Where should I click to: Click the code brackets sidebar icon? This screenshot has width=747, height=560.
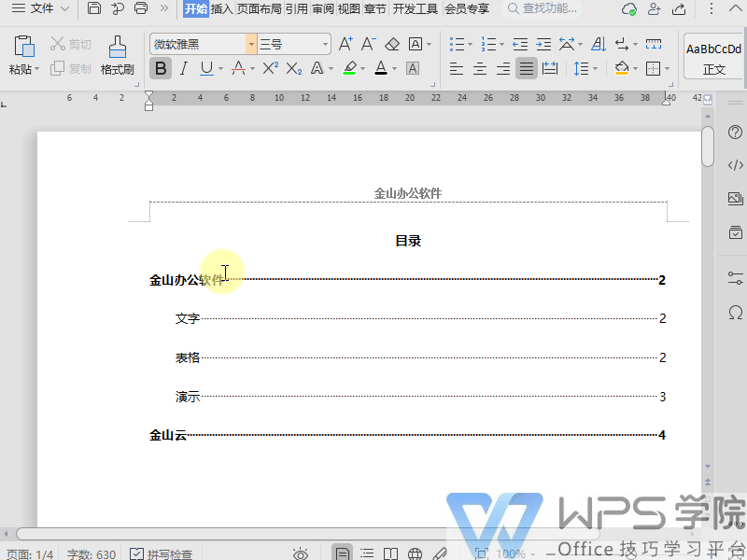[x=735, y=165]
